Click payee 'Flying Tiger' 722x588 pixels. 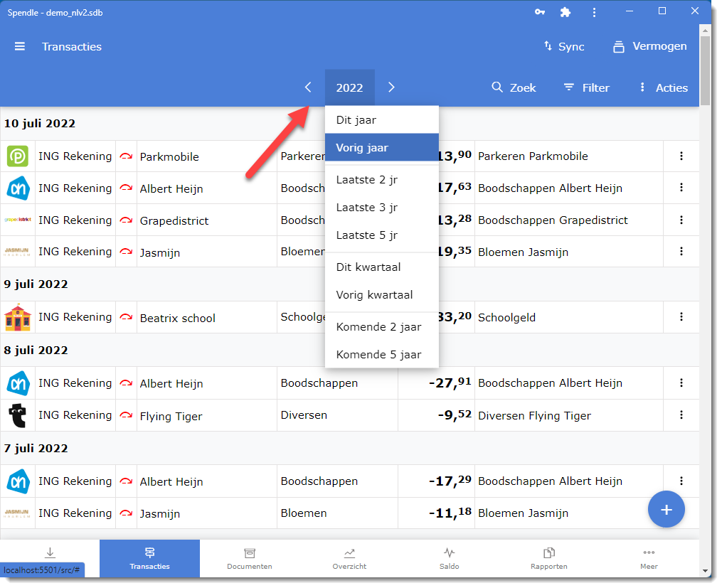pos(171,417)
